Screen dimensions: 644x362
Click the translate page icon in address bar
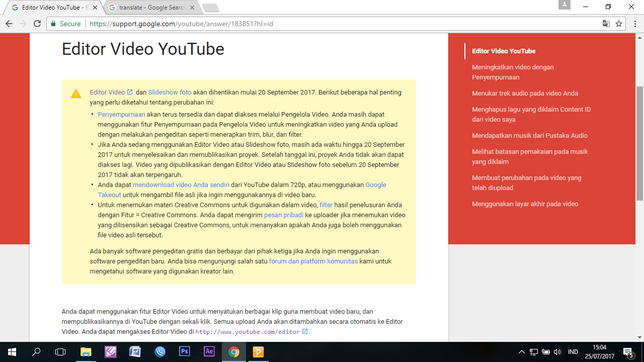click(606, 24)
